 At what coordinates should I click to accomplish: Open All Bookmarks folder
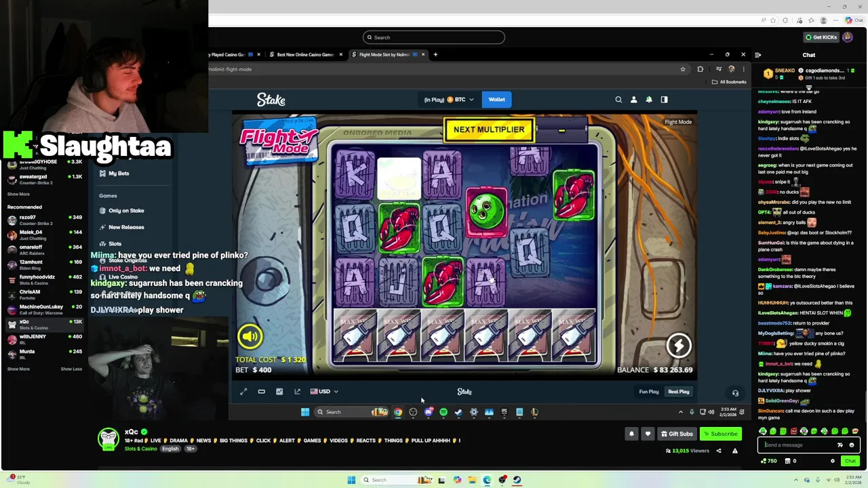(730, 82)
